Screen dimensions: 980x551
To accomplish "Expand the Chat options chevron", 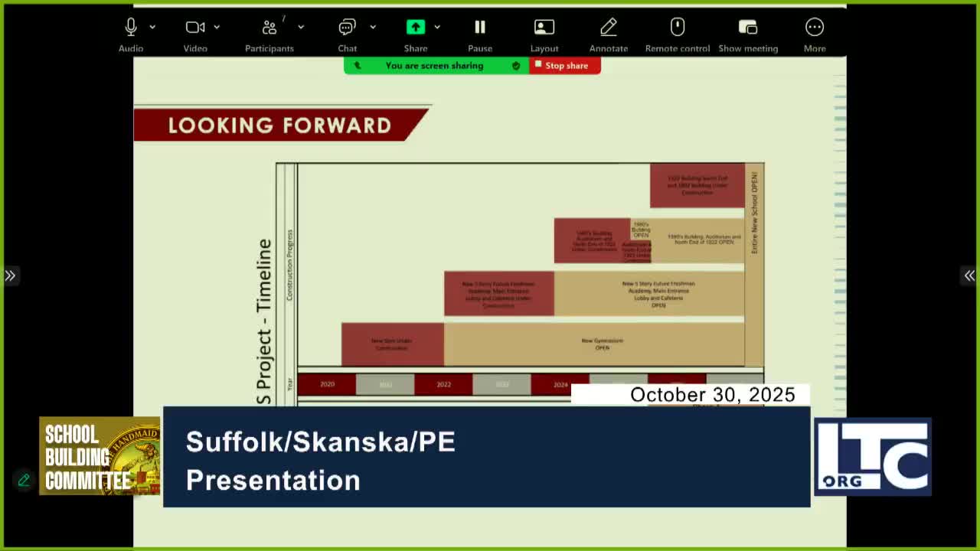I will (373, 27).
